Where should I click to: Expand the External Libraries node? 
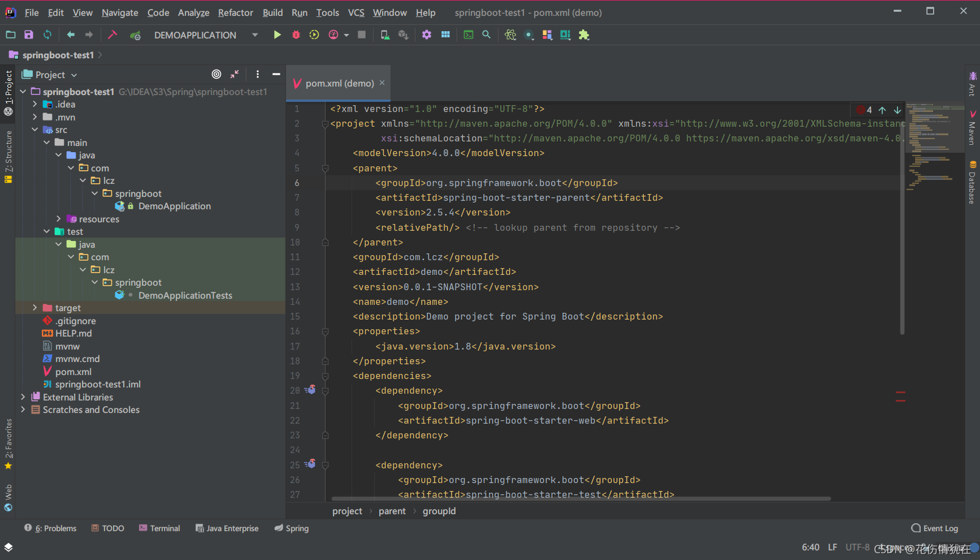click(23, 397)
